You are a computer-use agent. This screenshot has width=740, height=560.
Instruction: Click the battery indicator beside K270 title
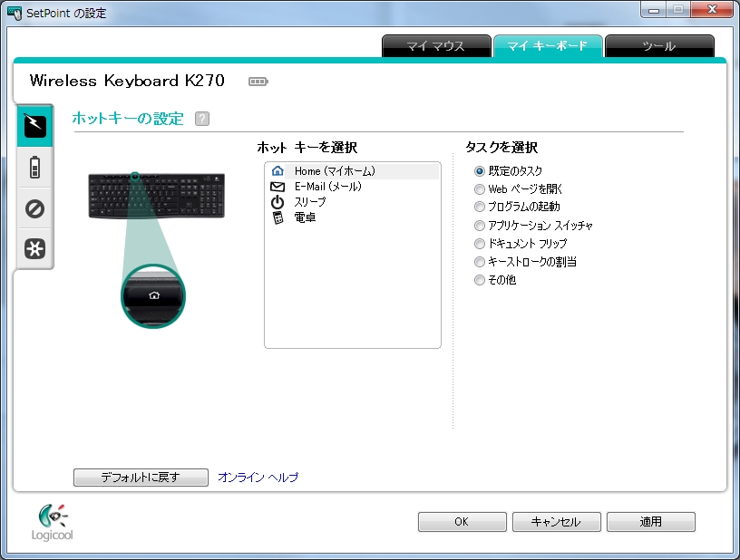click(x=258, y=82)
